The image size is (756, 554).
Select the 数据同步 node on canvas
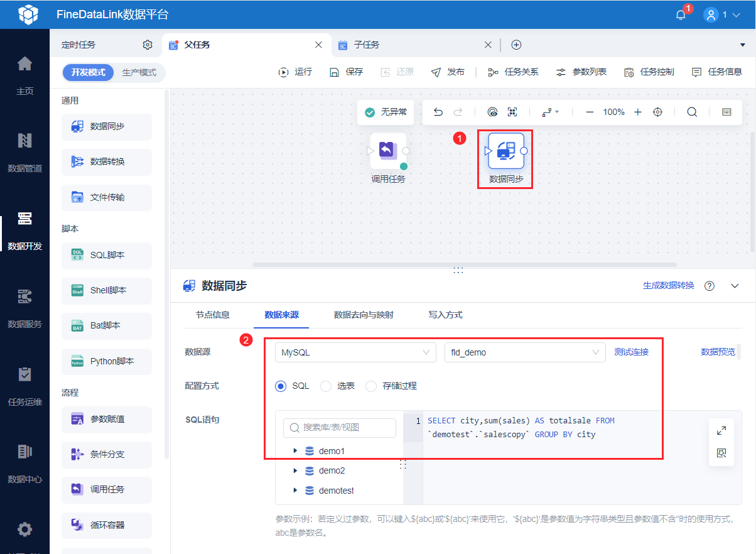[x=506, y=151]
